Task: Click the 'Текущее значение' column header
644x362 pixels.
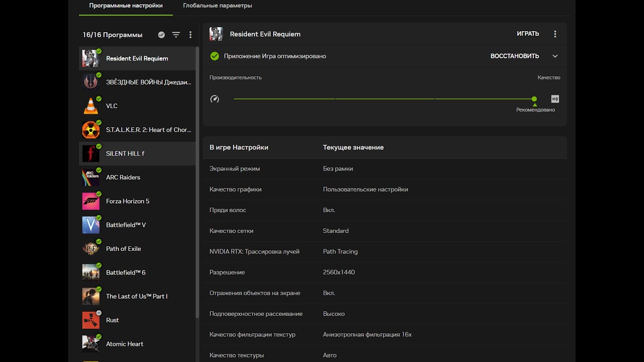Action: click(353, 147)
